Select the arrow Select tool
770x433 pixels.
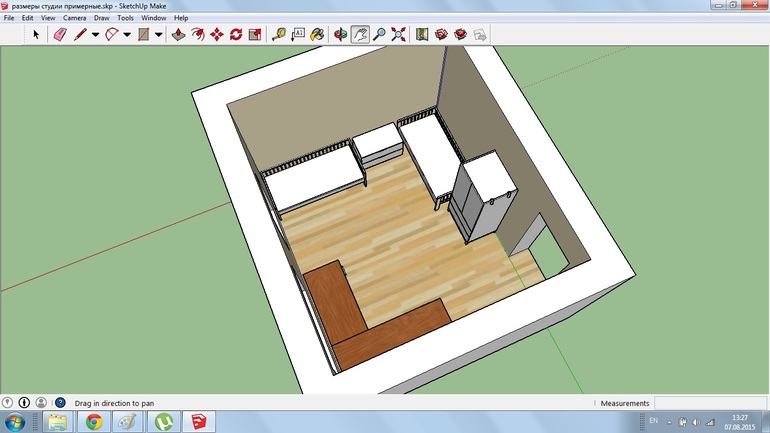pos(36,34)
